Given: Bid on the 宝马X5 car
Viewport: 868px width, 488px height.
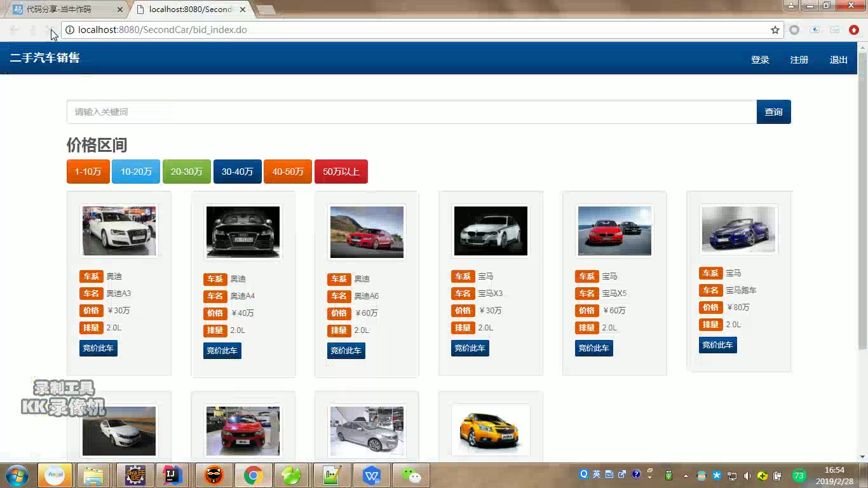Looking at the screenshot, I should click(x=594, y=348).
